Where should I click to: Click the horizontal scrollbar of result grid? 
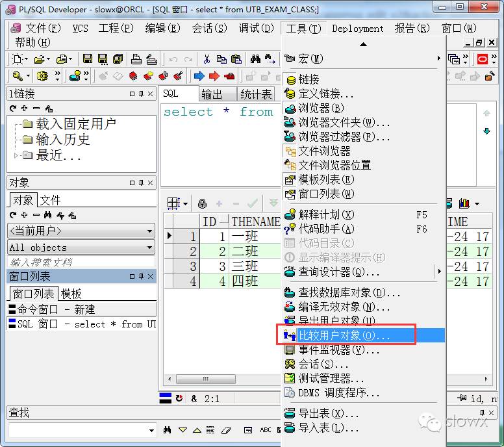tap(206, 379)
